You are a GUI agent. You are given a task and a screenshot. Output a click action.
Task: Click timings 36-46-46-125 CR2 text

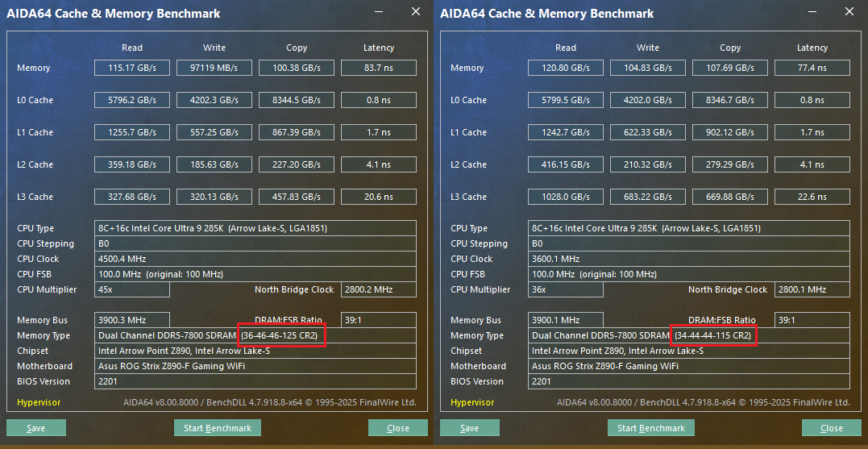coord(279,335)
